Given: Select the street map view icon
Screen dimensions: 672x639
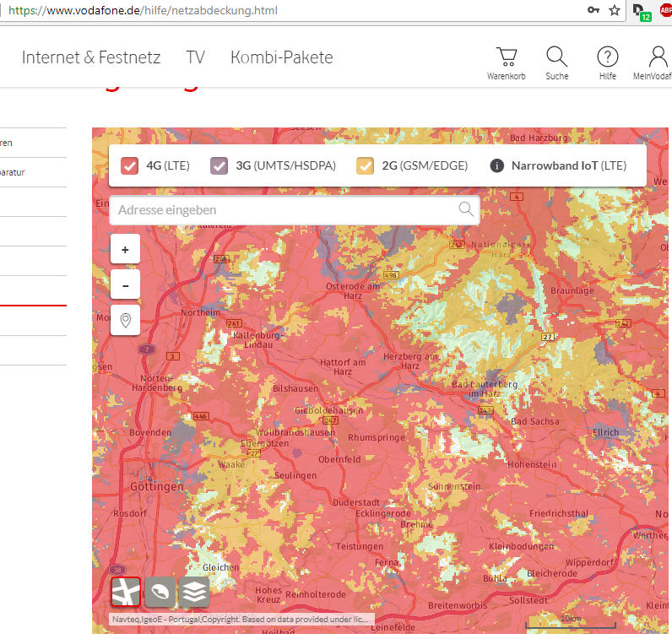Looking at the screenshot, I should [126, 593].
